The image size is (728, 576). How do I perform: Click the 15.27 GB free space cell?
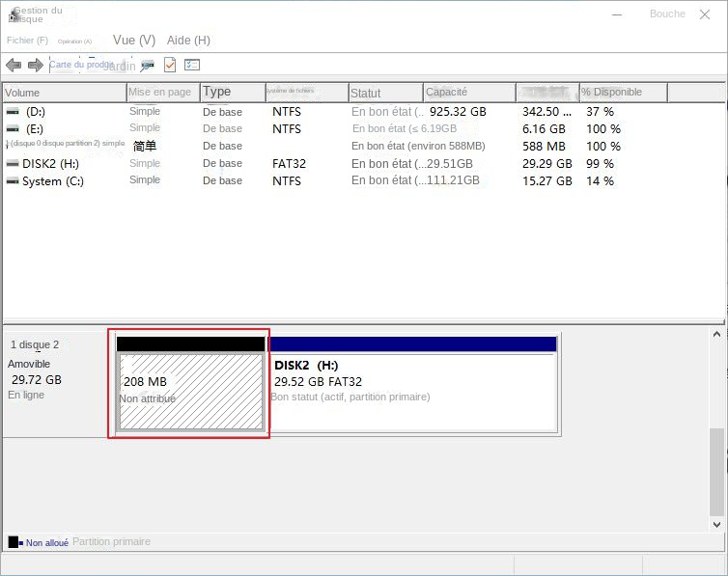coord(546,180)
